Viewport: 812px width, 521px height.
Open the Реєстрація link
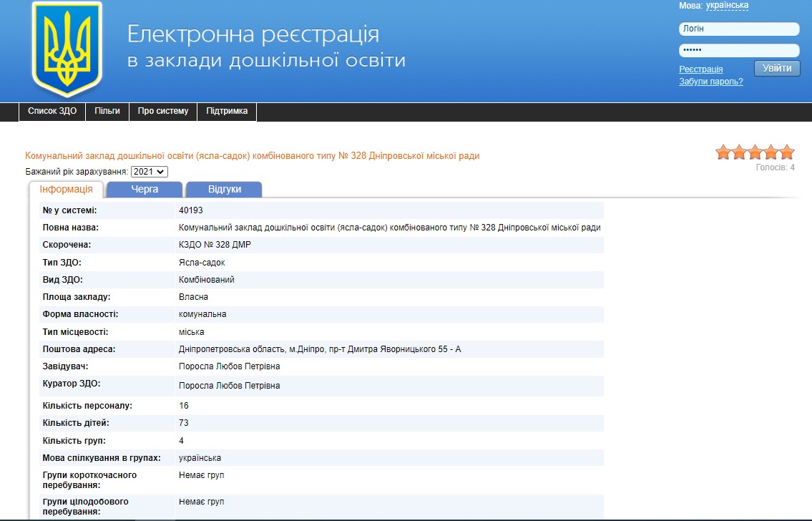click(x=700, y=69)
